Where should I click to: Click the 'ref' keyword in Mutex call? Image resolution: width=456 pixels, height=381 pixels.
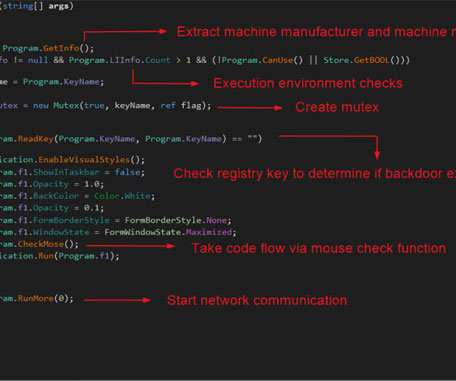pyautogui.click(x=168, y=106)
